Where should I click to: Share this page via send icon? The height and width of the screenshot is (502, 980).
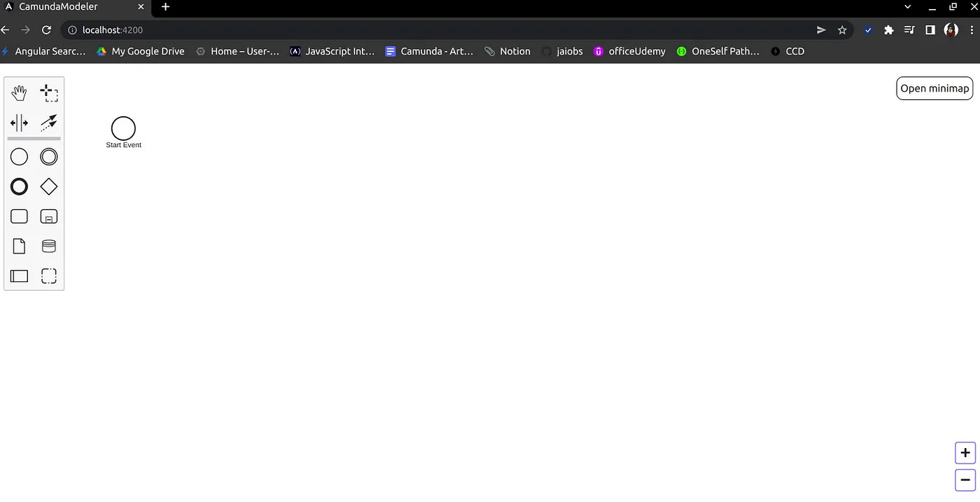tap(821, 30)
